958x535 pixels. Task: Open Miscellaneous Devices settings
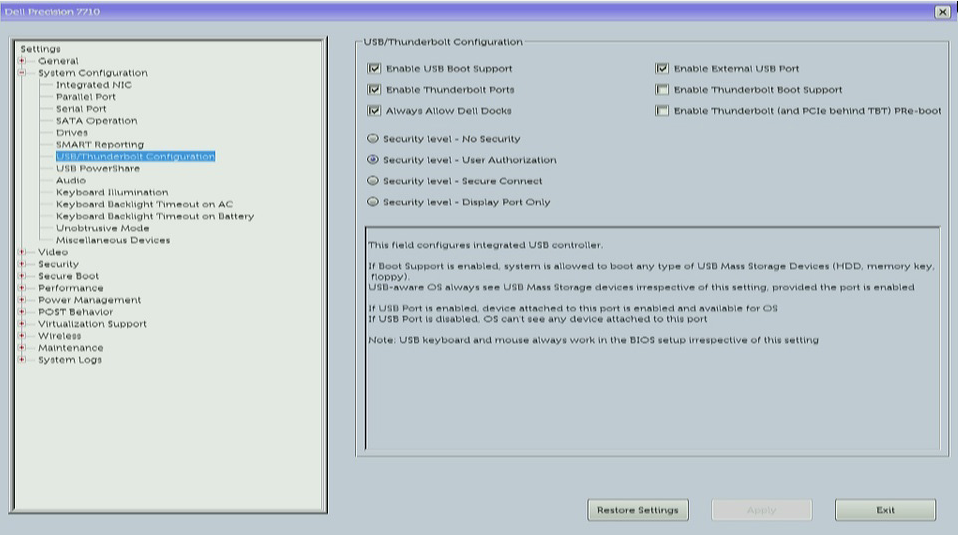[113, 240]
